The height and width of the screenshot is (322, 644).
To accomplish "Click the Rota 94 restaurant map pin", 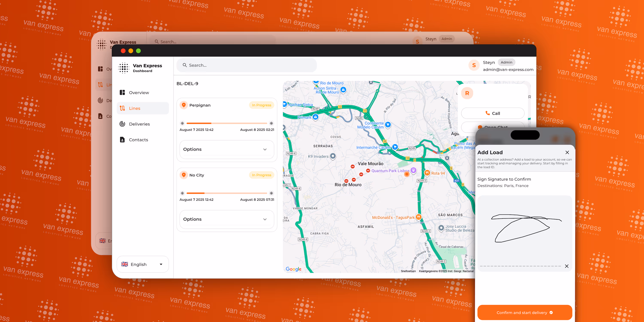I will pyautogui.click(x=427, y=173).
